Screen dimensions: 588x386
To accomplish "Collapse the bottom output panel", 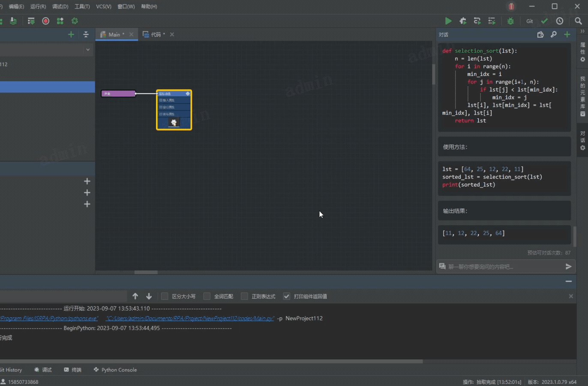I will [x=569, y=281].
